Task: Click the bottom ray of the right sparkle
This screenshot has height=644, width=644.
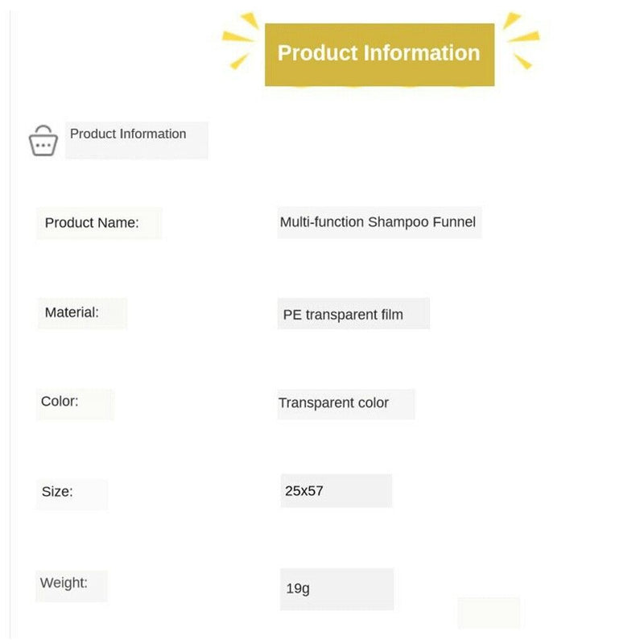Action: click(522, 60)
